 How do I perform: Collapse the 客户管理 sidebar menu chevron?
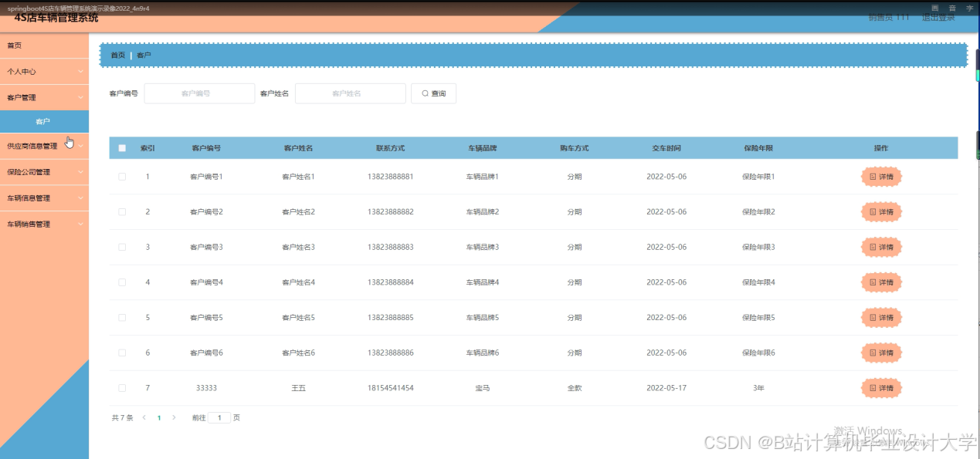[80, 97]
